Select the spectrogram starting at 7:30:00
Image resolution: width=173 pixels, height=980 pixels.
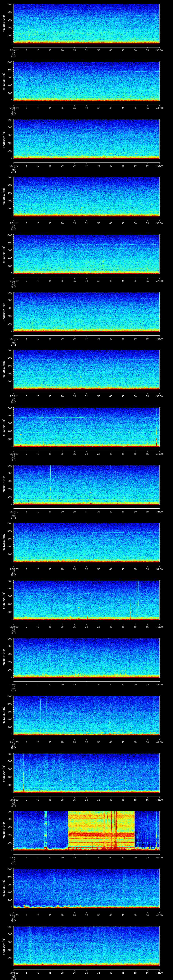(87, 81)
